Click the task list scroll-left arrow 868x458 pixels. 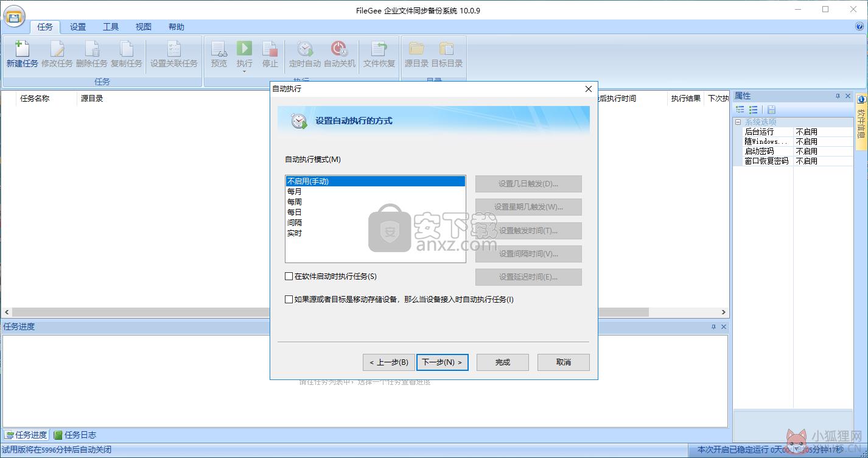click(x=6, y=312)
